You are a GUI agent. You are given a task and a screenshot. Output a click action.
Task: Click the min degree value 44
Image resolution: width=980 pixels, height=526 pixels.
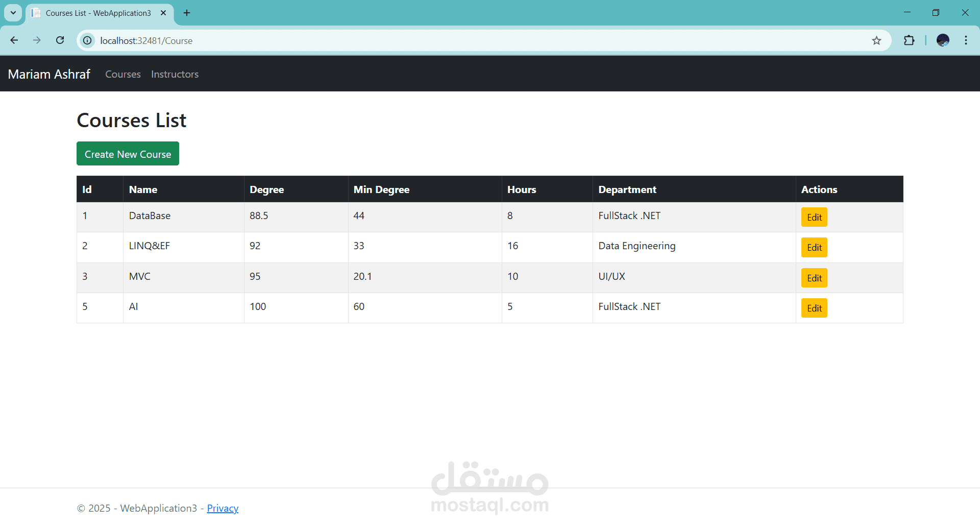click(359, 216)
